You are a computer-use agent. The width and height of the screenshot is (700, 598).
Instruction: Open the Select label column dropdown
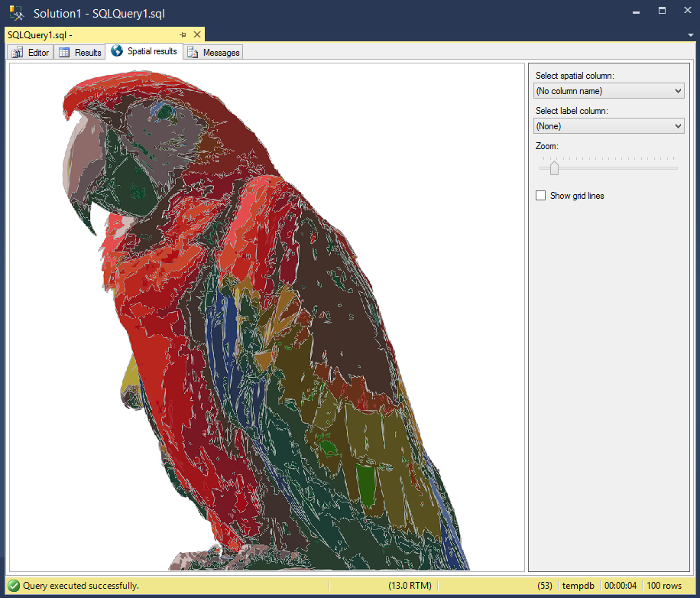coord(677,125)
